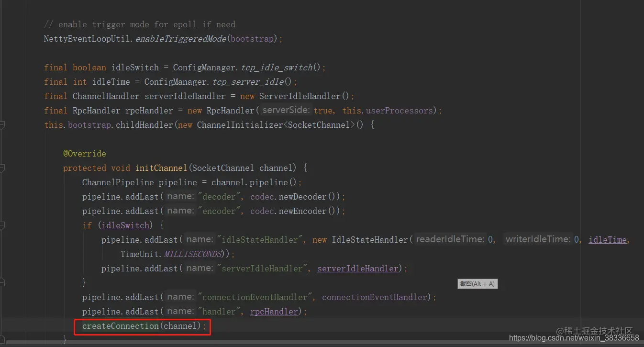Viewport: 644px width, 347px height.
Task: Click idleSwitch in the final boolean declaration
Action: pos(135,67)
